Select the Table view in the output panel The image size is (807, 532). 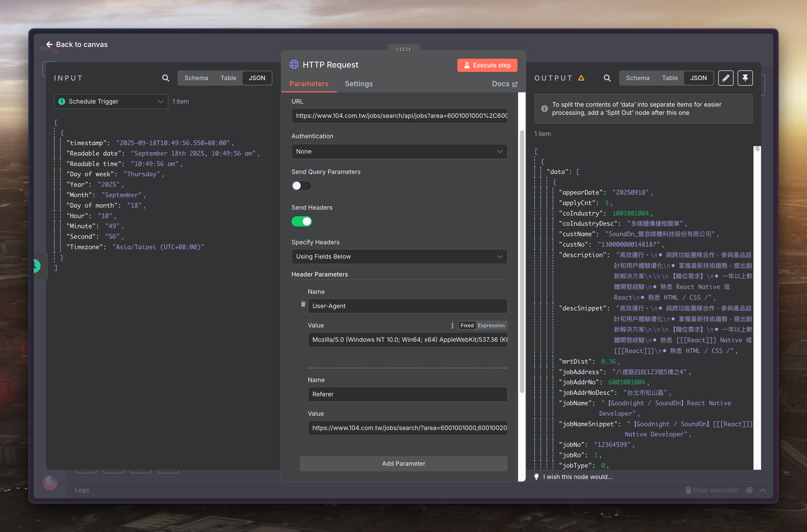click(x=670, y=78)
